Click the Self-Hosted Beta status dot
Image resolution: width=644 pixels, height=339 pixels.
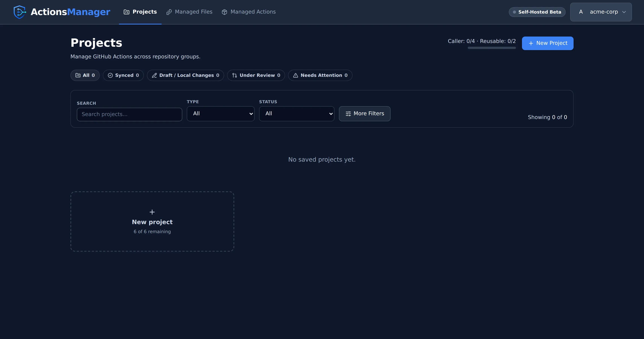(514, 12)
